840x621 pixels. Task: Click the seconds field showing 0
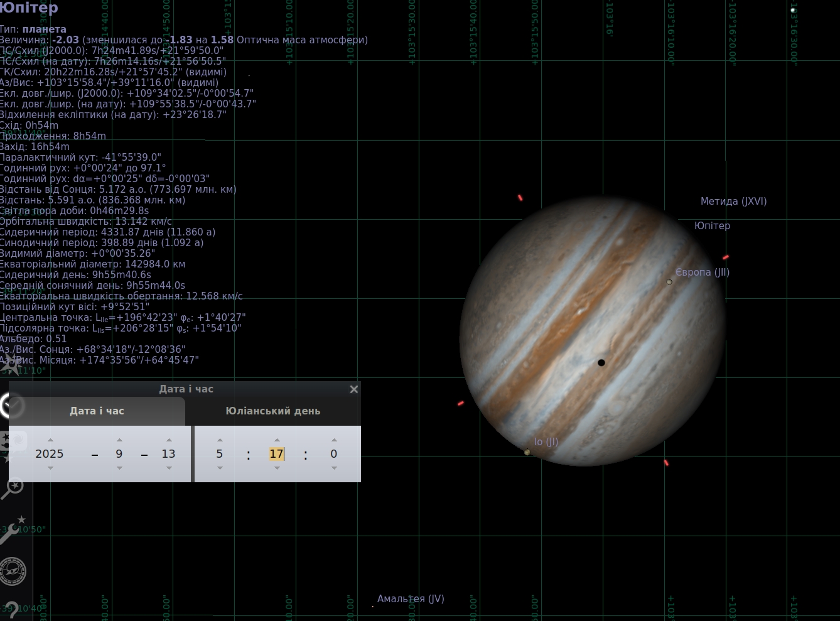pos(334,453)
